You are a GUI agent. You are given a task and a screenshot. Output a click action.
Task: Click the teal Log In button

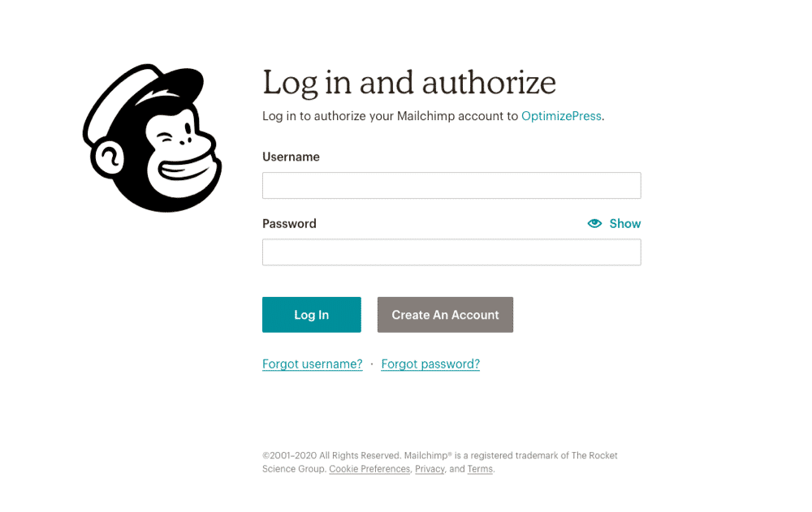(312, 315)
